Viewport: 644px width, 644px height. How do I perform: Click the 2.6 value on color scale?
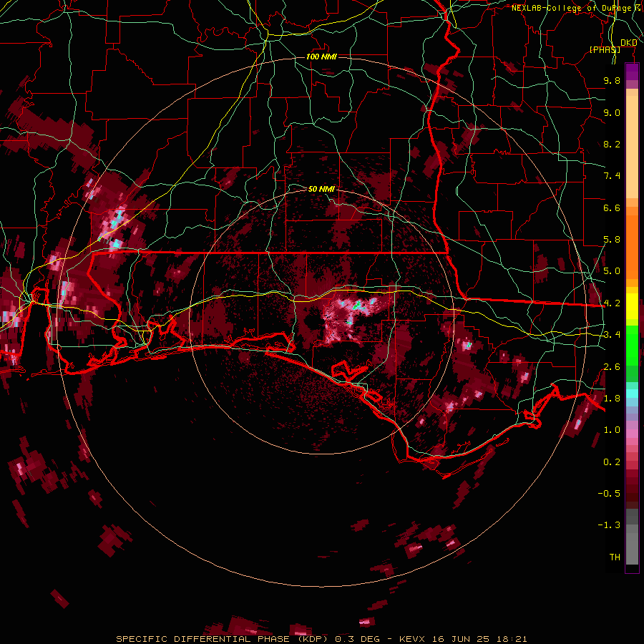(x=612, y=367)
